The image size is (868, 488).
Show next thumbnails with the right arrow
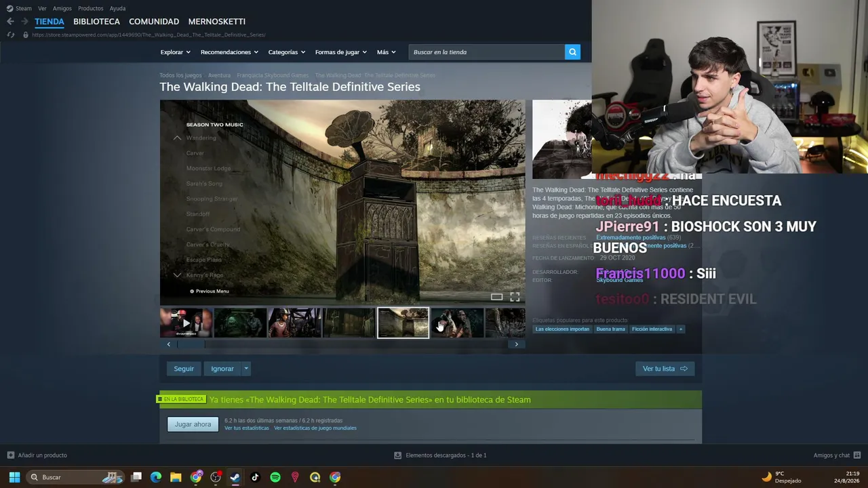pos(516,344)
